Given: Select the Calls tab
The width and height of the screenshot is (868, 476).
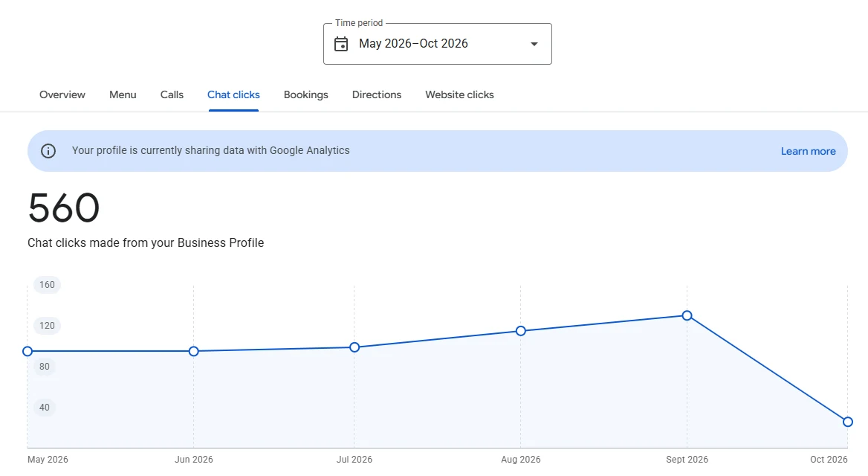Looking at the screenshot, I should 172,94.
